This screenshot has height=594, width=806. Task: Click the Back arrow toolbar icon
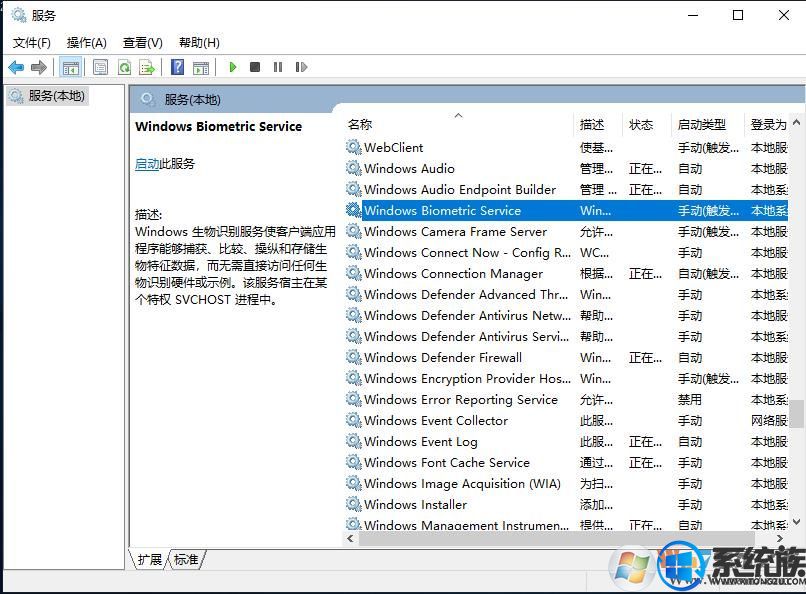coord(16,67)
